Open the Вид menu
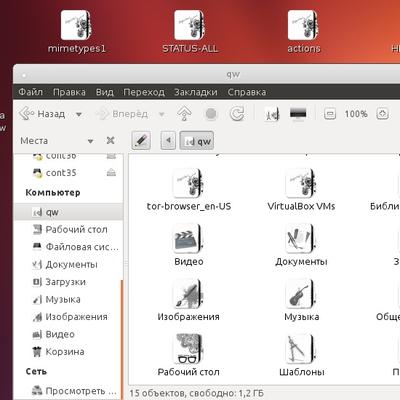This screenshot has height=400, width=400. 105,92
